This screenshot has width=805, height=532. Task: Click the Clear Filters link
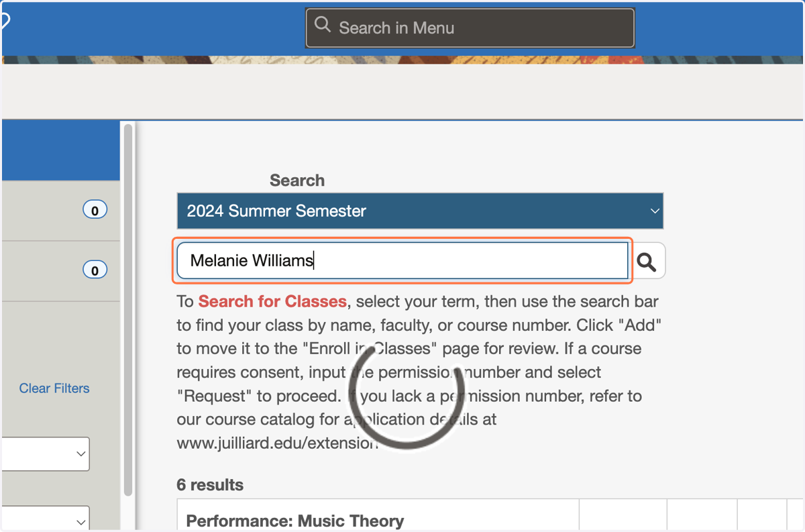point(54,388)
